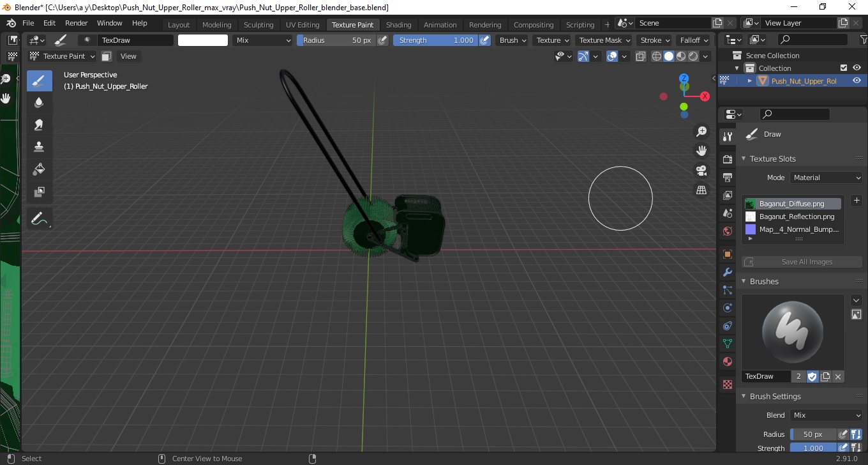Image resolution: width=868 pixels, height=465 pixels.
Task: Collapse the Brushes panel
Action: point(744,281)
